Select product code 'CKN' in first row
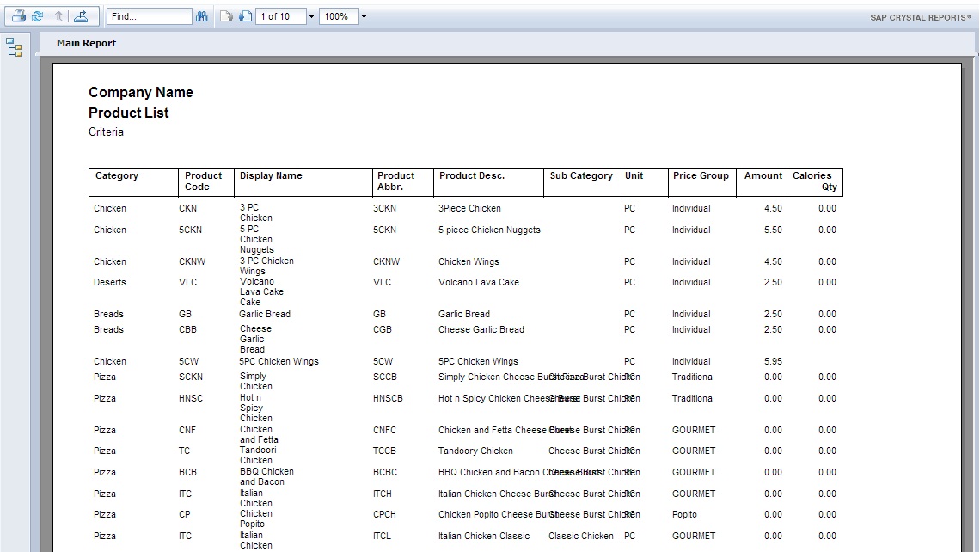 click(x=187, y=208)
